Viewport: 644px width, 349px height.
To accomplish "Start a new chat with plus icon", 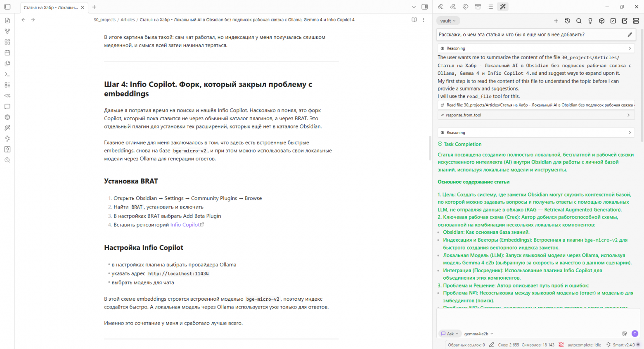I will point(556,21).
